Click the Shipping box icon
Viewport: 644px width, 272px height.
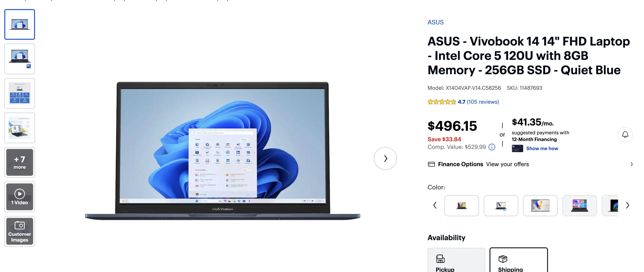point(503,259)
